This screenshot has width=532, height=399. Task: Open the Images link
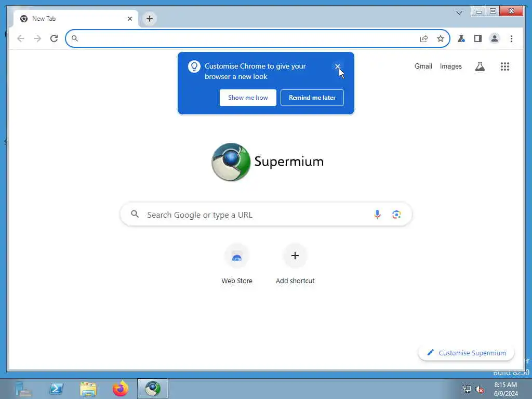(450, 66)
